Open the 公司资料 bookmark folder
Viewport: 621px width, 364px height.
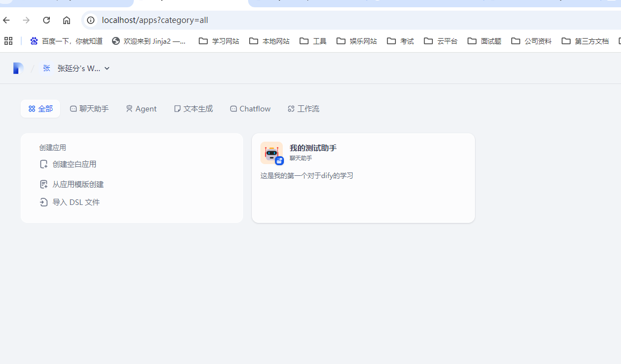pos(531,41)
